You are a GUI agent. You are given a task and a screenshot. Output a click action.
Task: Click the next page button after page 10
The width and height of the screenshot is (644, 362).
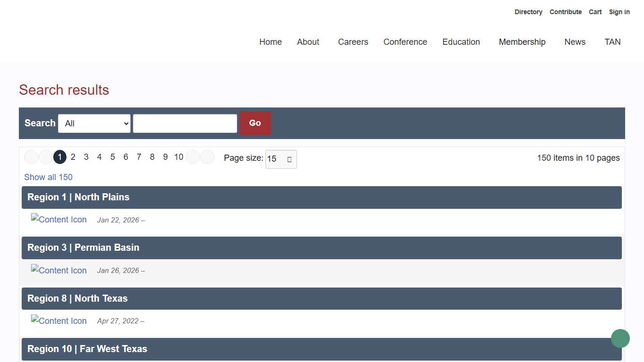click(193, 157)
